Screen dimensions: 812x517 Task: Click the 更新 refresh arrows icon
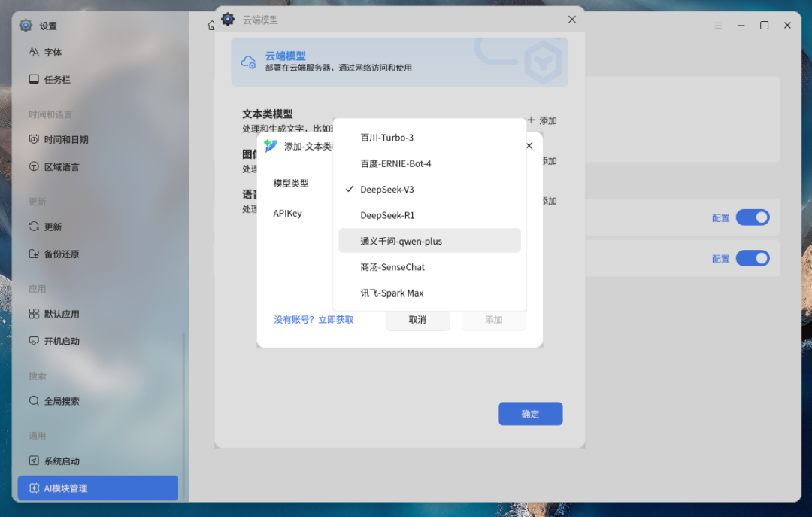34,226
